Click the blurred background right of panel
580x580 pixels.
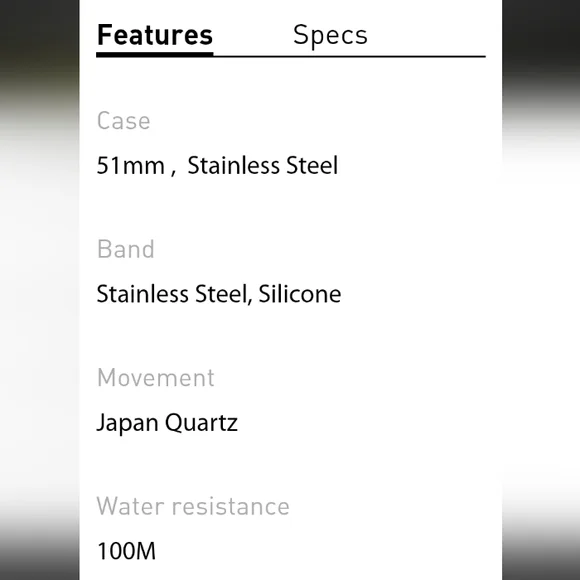[541, 290]
